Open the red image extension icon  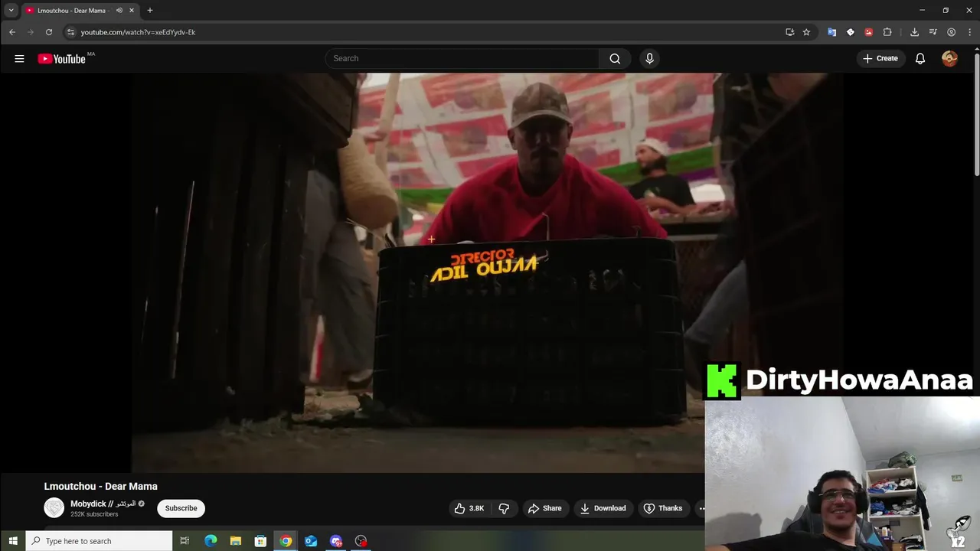point(869,32)
